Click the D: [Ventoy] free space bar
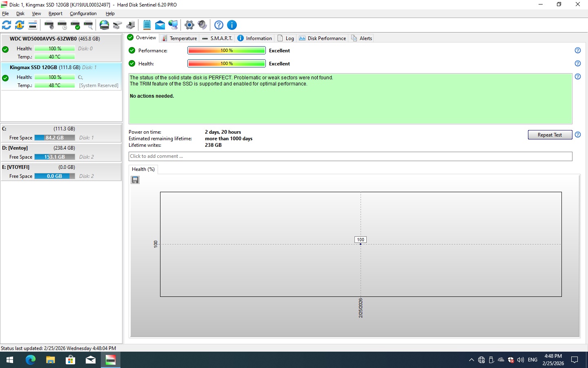The width and height of the screenshot is (588, 368). point(55,157)
